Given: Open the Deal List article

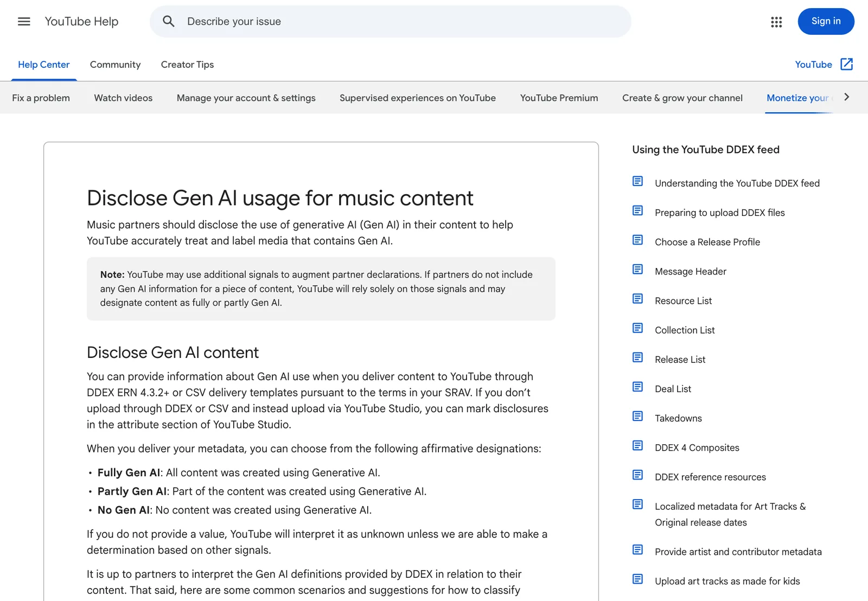Looking at the screenshot, I should (x=673, y=388).
